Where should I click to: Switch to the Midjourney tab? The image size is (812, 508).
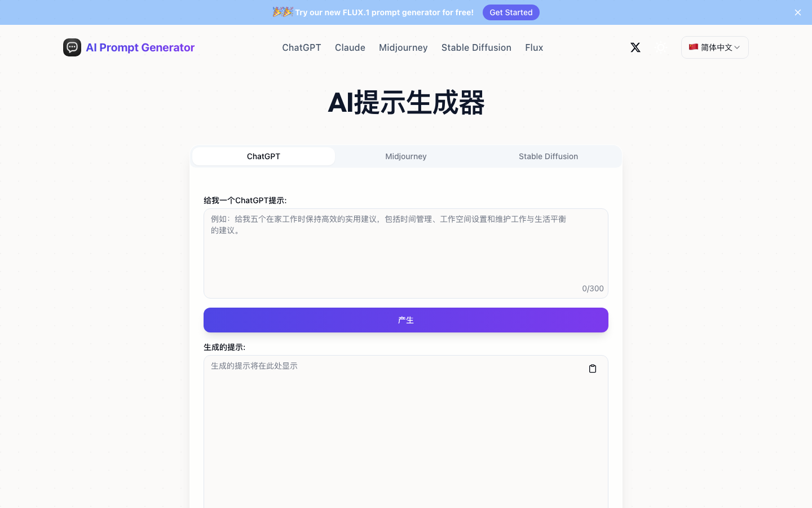(406, 156)
